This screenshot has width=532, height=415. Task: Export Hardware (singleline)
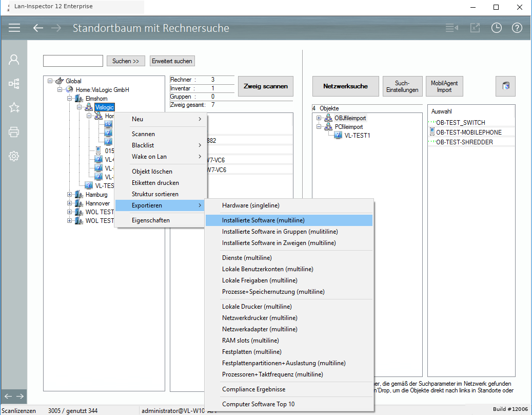(289, 205)
